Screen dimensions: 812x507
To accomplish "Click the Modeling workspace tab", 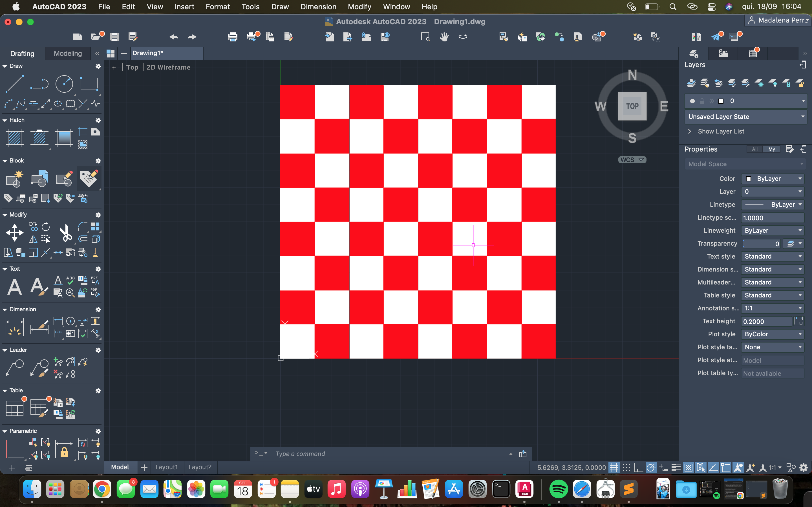I will [x=68, y=53].
